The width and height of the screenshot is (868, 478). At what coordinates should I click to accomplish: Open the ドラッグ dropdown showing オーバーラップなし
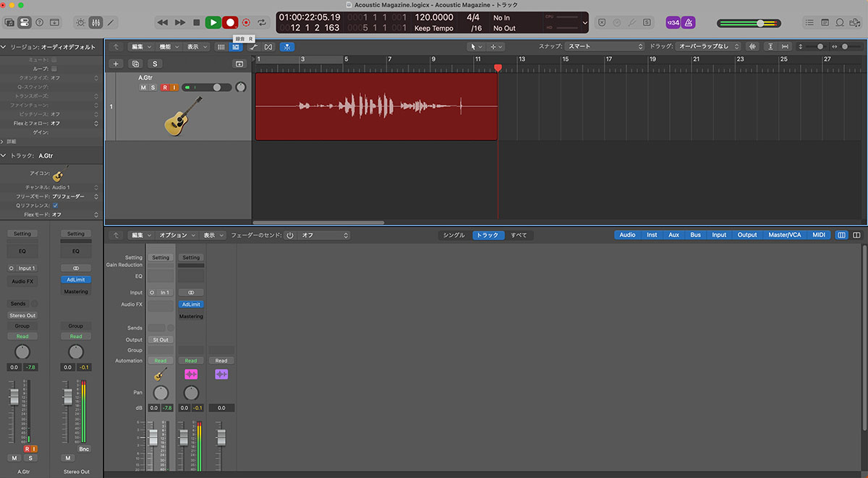(707, 46)
